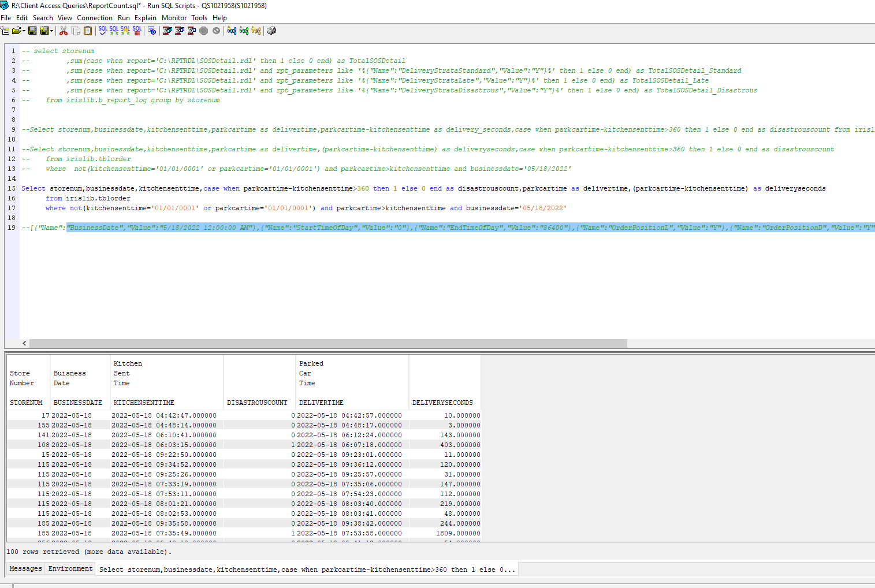
Task: Click the Open file folder icon
Action: tap(16, 31)
